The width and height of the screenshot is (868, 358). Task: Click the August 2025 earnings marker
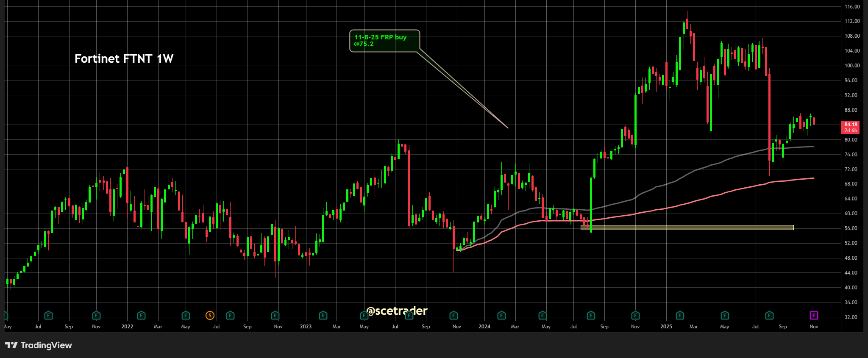coord(769,315)
